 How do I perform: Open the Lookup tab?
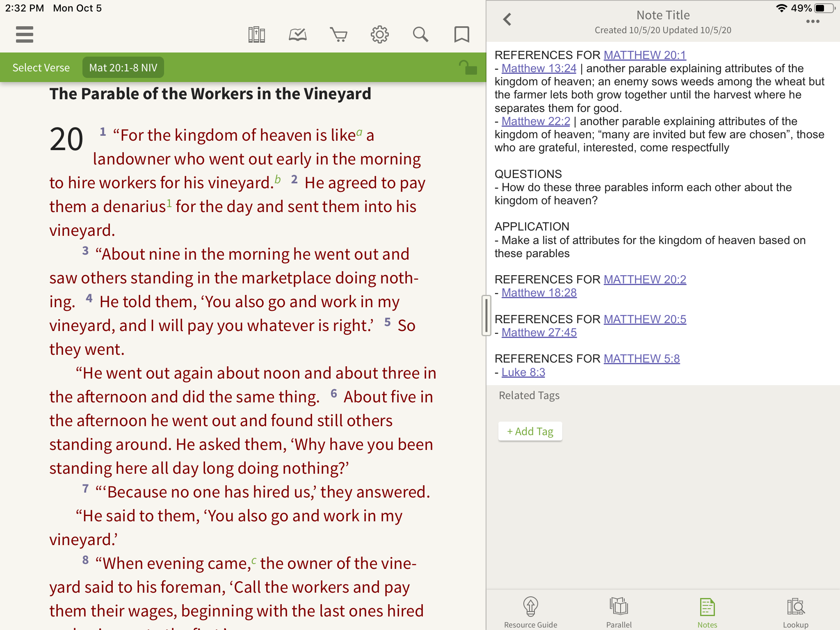(796, 612)
